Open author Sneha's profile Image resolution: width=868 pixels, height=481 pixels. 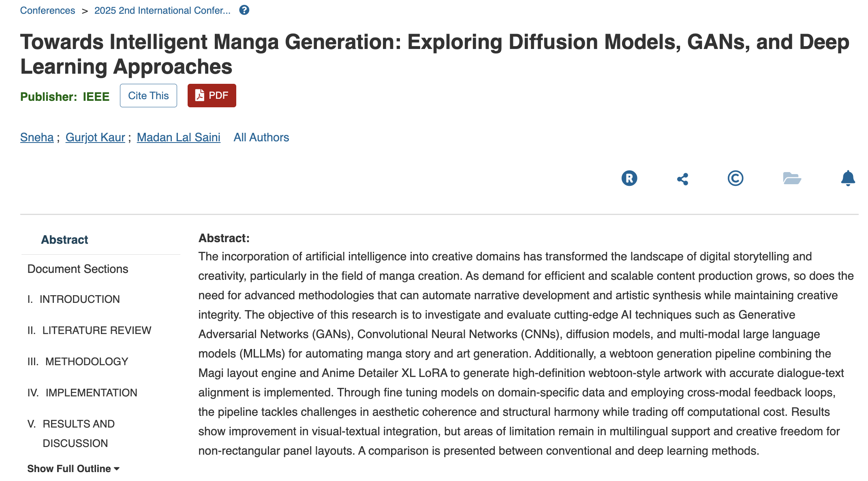click(x=37, y=137)
